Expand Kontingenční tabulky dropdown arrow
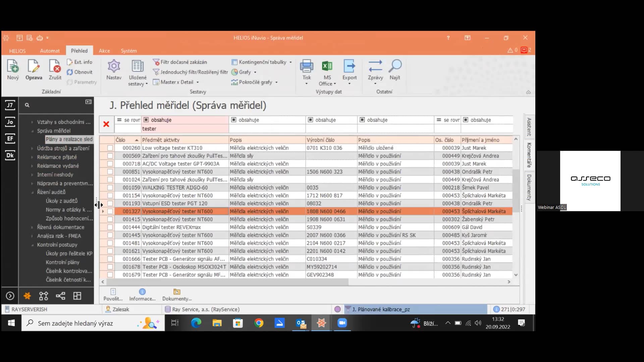 tap(290, 62)
